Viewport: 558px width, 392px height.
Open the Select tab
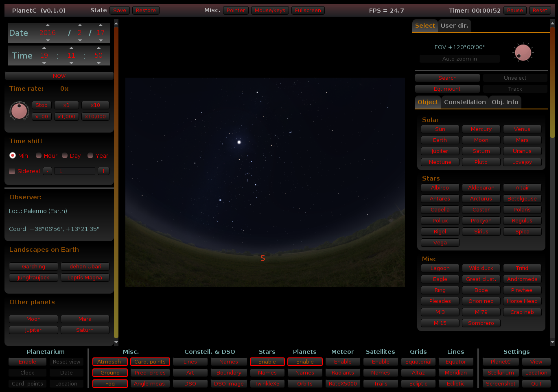click(x=425, y=26)
